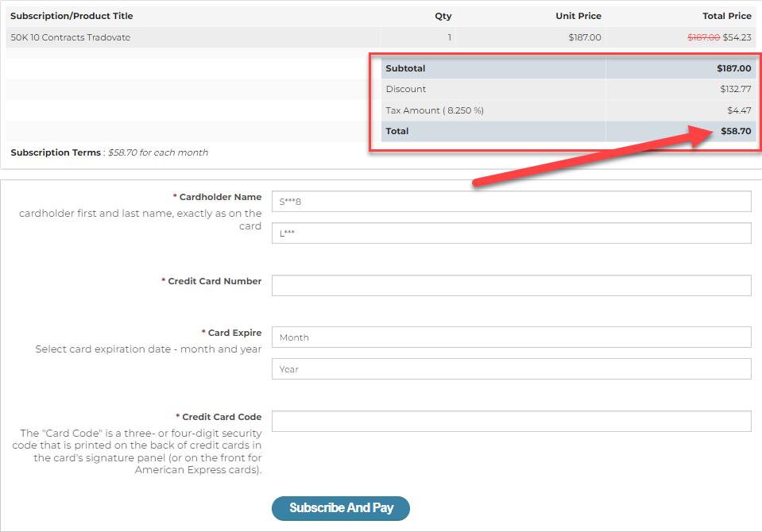Click the Subscription Terms text
The image size is (762, 532).
(x=109, y=152)
